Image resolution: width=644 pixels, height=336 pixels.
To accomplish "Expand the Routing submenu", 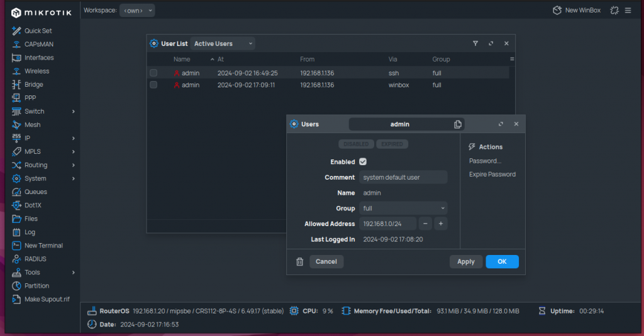I will point(74,165).
